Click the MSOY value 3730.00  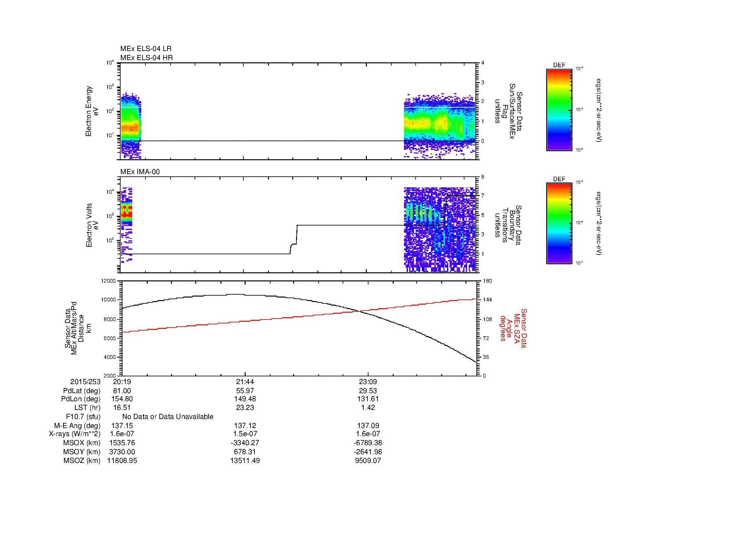pyautogui.click(x=122, y=452)
